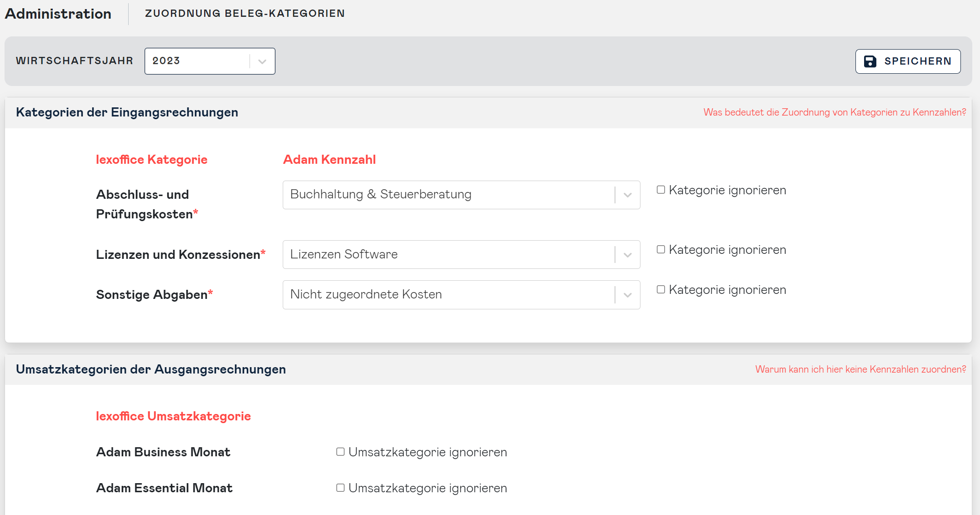The image size is (980, 515).
Task: Click the 'Sonstige Abgaben' label
Action: pos(155,294)
